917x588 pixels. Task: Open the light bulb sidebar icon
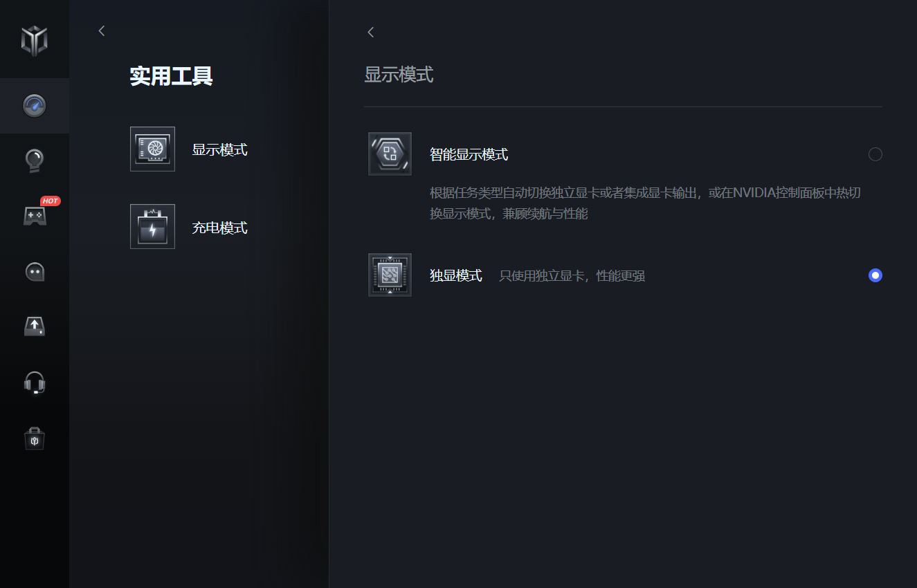[x=34, y=160]
